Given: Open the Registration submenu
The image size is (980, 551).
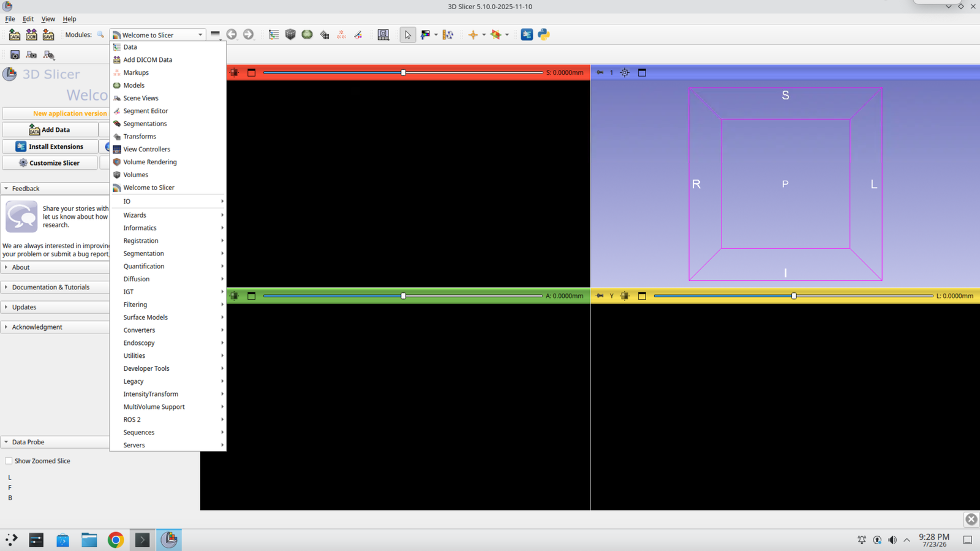Looking at the screenshot, I should tap(168, 241).
